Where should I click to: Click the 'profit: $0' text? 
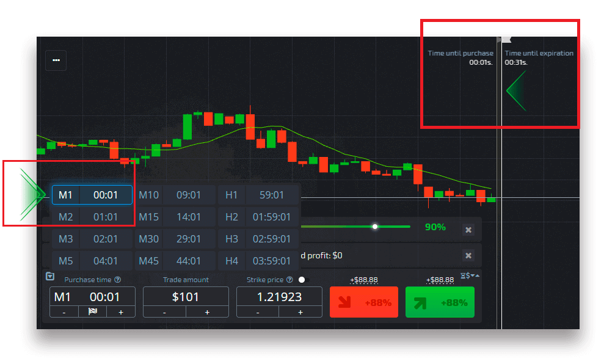pyautogui.click(x=325, y=256)
